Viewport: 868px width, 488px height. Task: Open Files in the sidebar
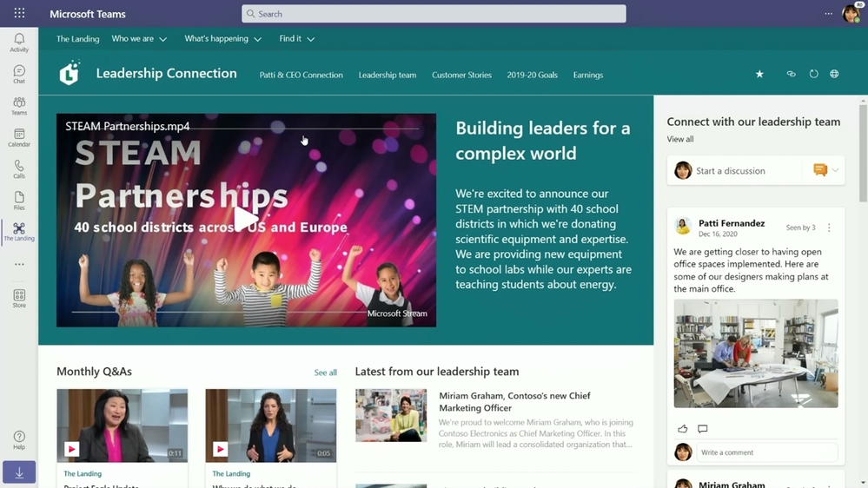click(x=19, y=201)
